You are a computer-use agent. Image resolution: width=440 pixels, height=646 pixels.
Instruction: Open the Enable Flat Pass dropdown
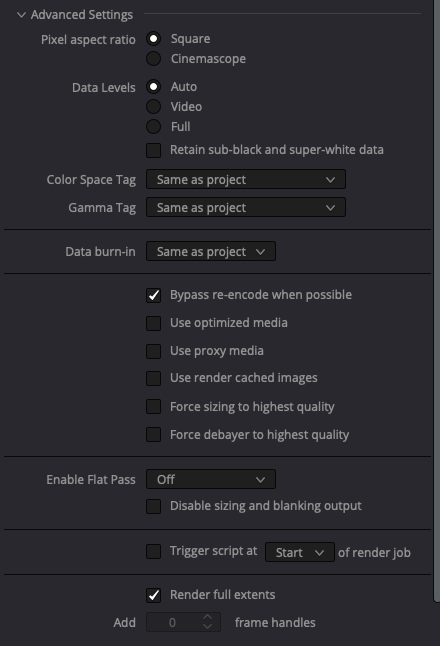(x=211, y=480)
